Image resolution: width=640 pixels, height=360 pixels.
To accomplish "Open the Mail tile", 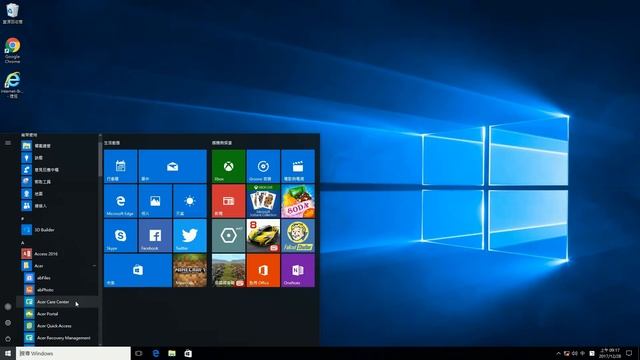I will tap(172, 166).
